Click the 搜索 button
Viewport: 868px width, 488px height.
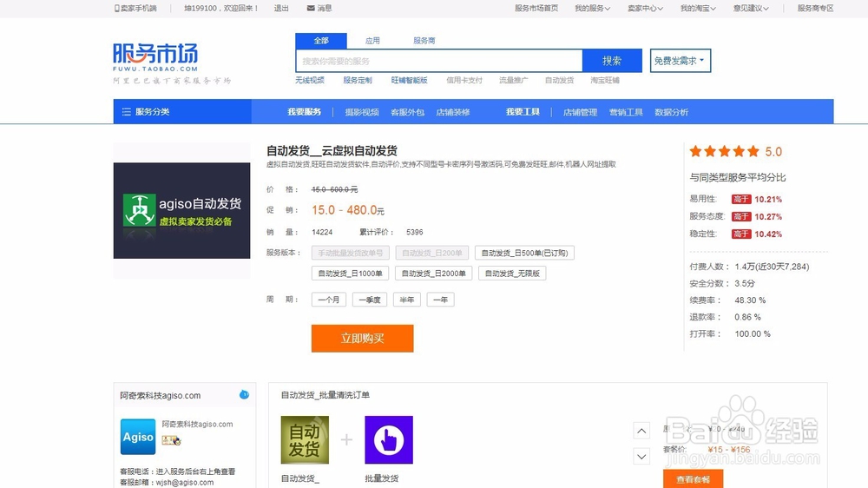[612, 61]
